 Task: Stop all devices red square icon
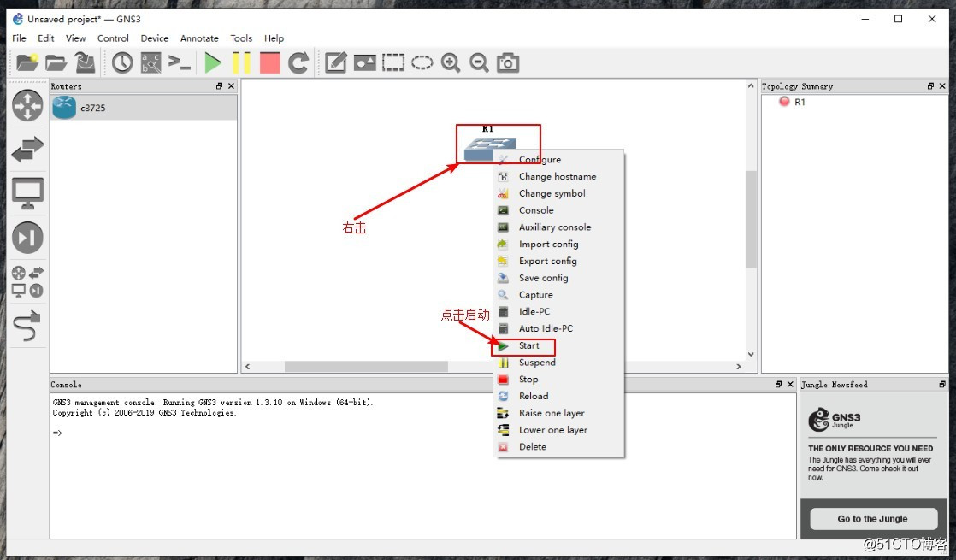pyautogui.click(x=270, y=62)
